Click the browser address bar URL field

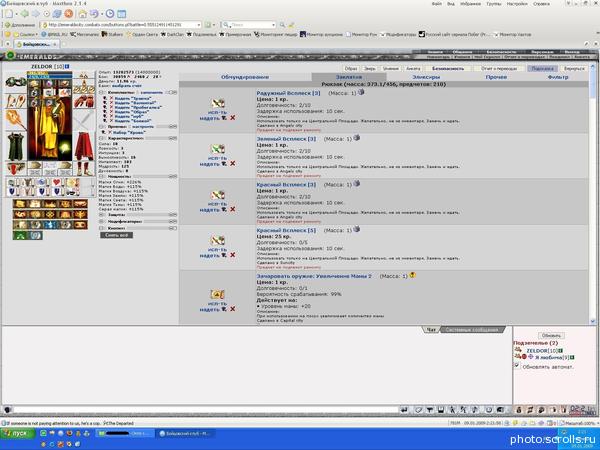tap(119, 25)
